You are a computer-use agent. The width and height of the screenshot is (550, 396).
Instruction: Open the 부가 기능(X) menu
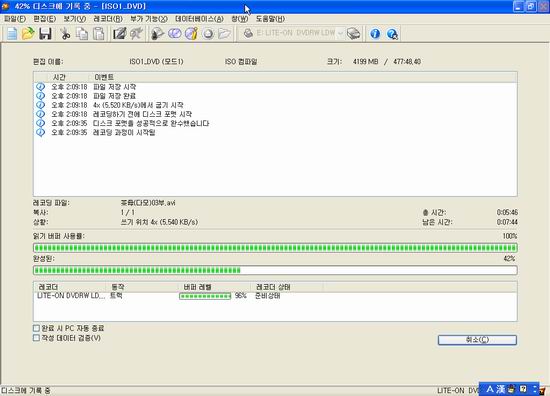pyautogui.click(x=149, y=19)
